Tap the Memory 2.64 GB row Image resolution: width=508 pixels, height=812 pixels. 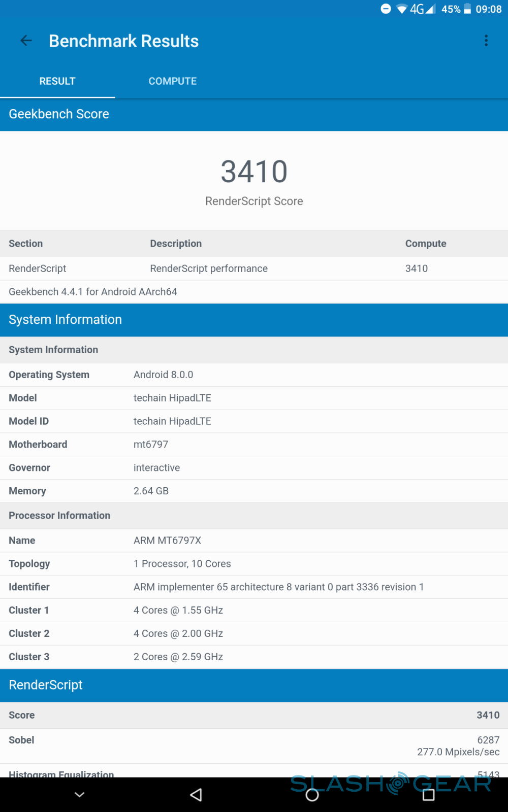[x=254, y=491]
